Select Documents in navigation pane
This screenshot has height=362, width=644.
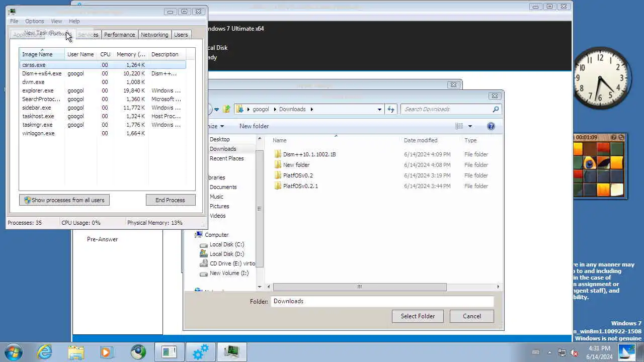click(223, 187)
